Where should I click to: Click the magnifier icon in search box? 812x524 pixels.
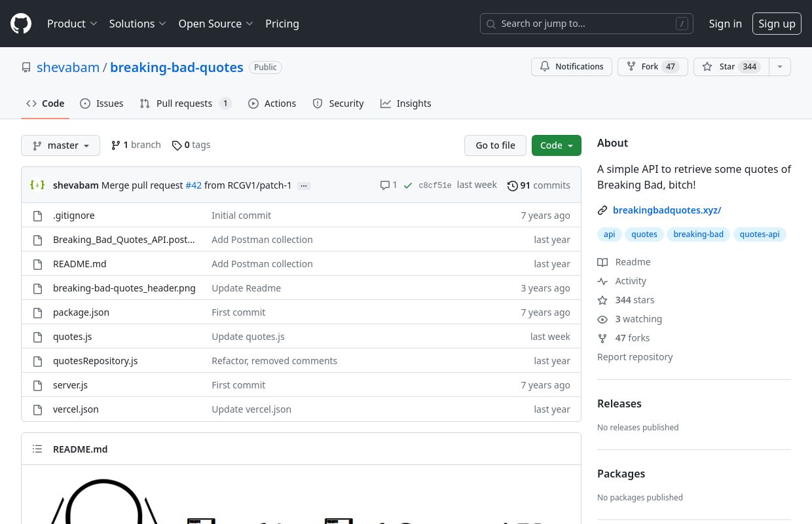click(491, 24)
